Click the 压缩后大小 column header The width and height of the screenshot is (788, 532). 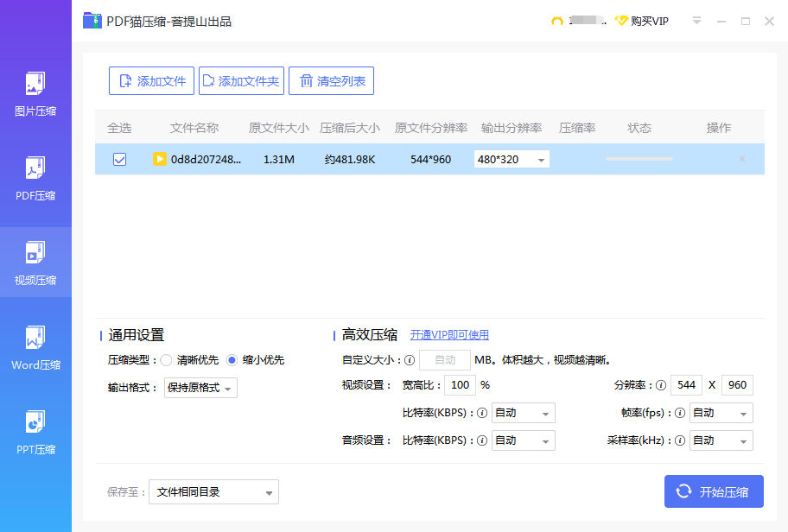350,128
